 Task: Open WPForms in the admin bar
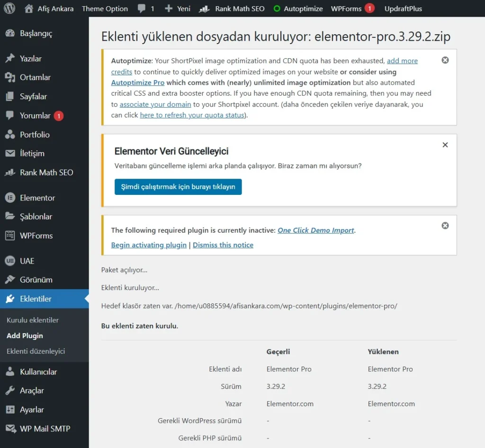tap(346, 9)
